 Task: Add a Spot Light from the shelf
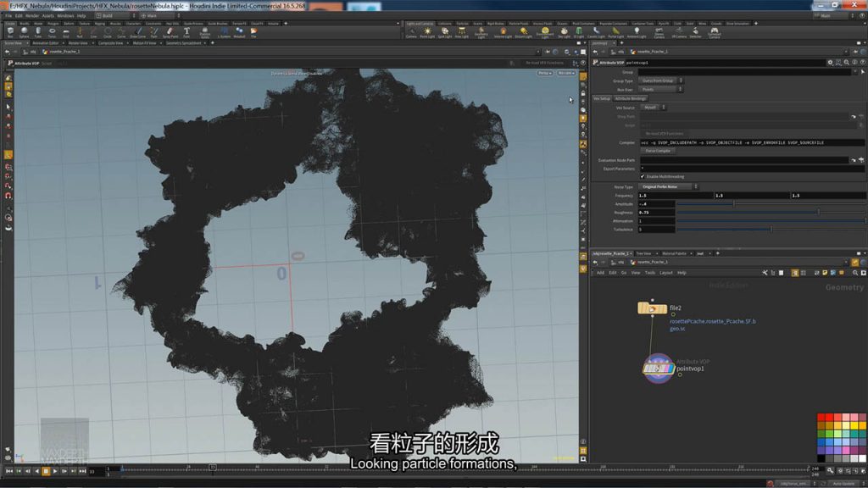444,33
